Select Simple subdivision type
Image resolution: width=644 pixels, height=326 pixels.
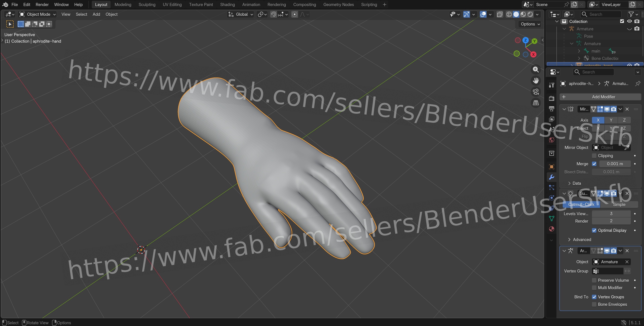(619, 205)
